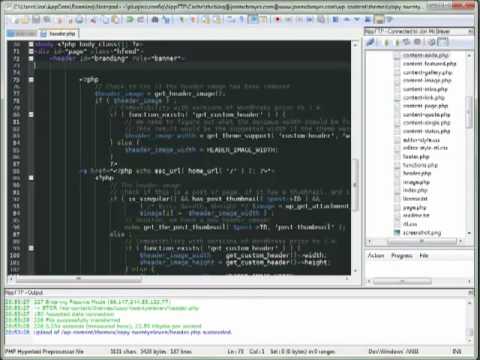480x360 pixels.
Task: Click the Playback macro toolbar icon
Action: point(299,20)
